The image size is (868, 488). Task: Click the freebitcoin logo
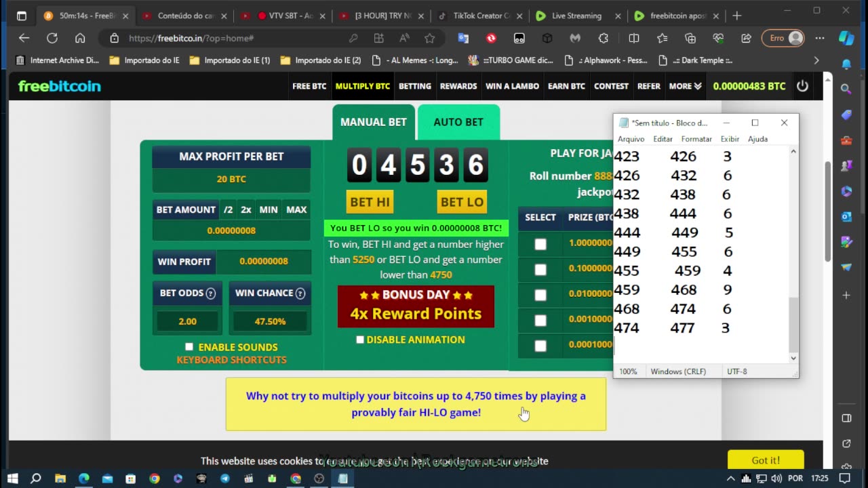tap(59, 86)
